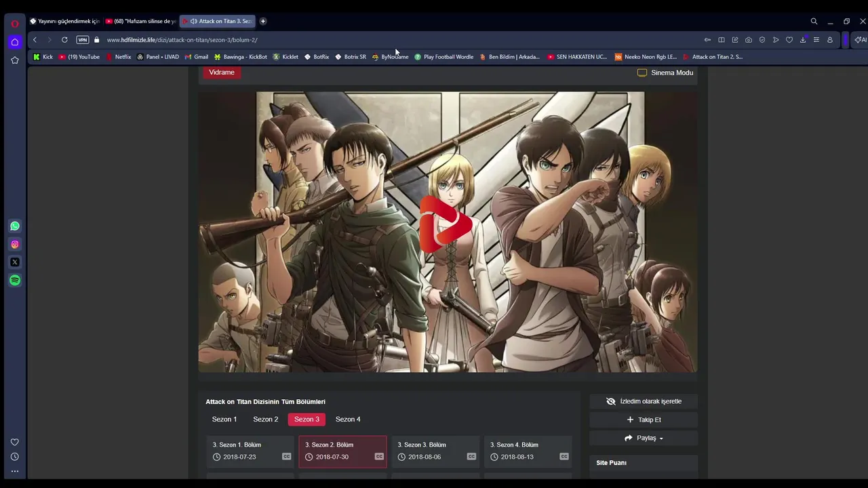Open '3. Sezon 4. Bölüm' episode card
The width and height of the screenshot is (868, 488).
coord(528,451)
